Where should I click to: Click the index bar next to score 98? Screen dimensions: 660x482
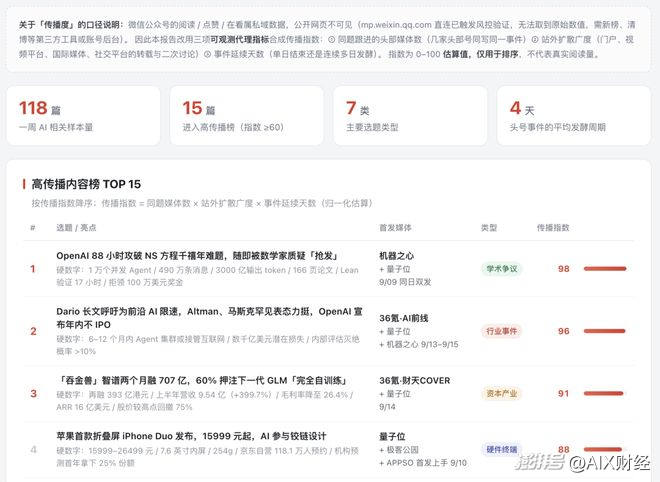pyautogui.click(x=605, y=269)
